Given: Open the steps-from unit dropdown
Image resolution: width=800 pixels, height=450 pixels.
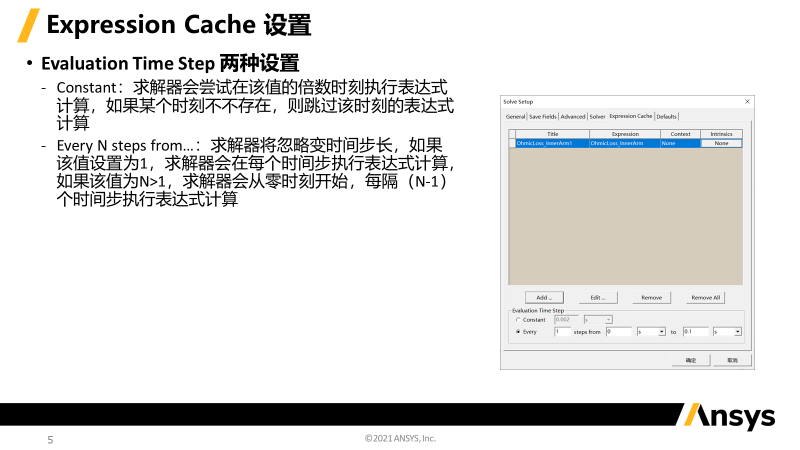Looking at the screenshot, I should (x=661, y=331).
